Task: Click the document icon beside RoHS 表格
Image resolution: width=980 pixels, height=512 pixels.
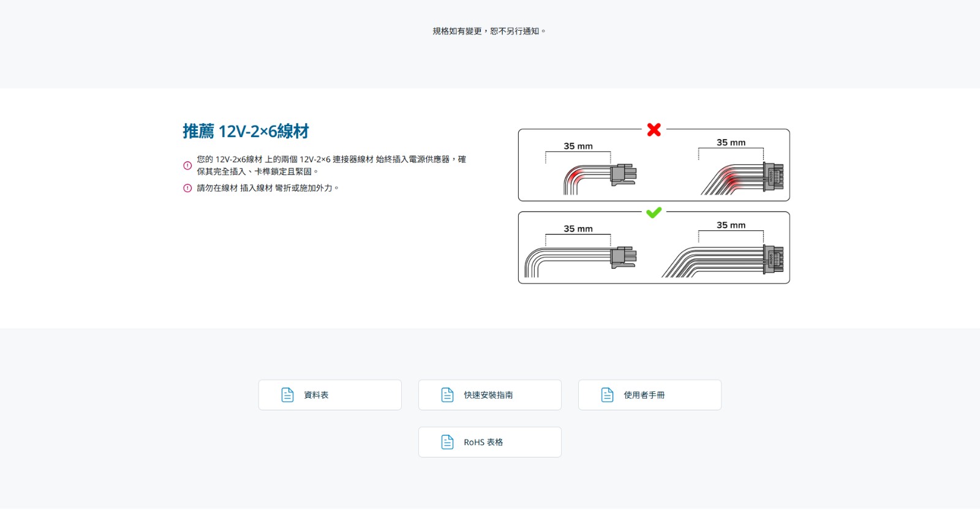Action: coord(448,442)
